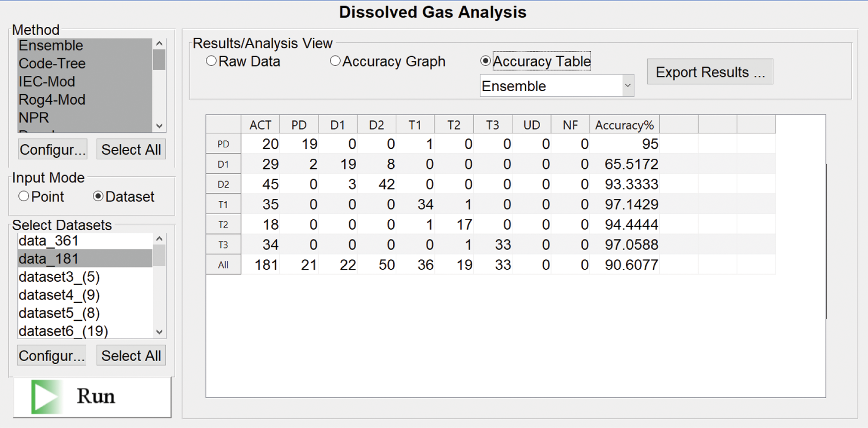This screenshot has width=868, height=428.
Task: Open the Ensemble method dropdown
Action: coord(627,86)
